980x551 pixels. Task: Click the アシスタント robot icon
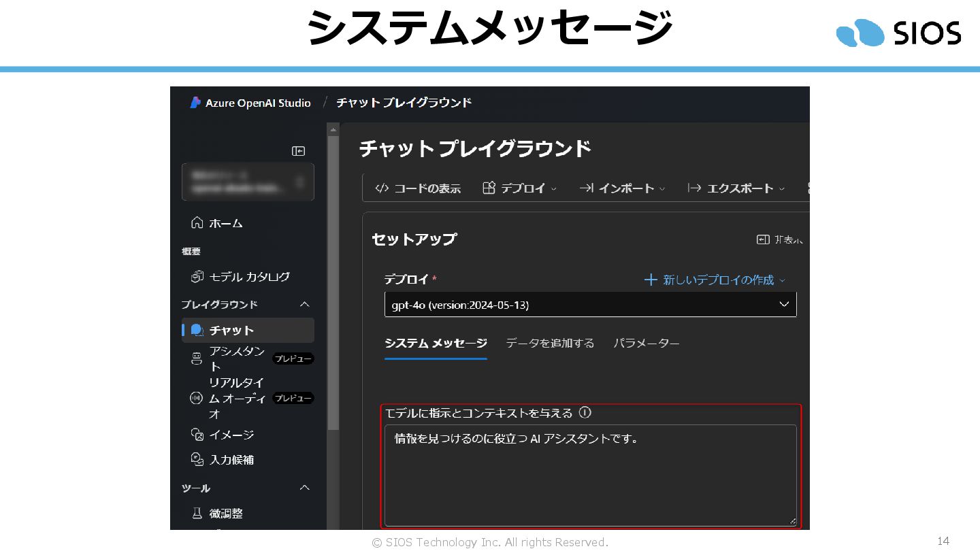(x=197, y=358)
